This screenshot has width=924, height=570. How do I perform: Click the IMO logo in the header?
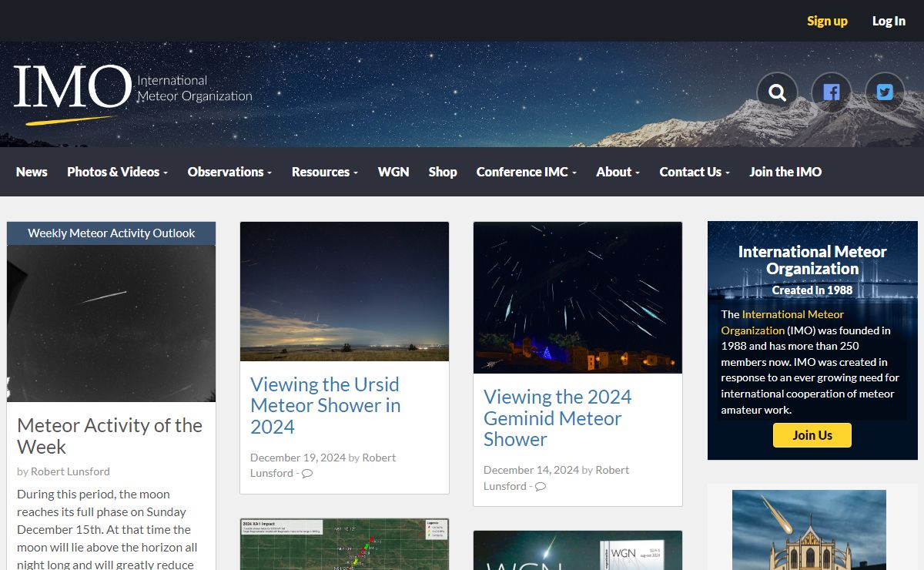[132, 93]
